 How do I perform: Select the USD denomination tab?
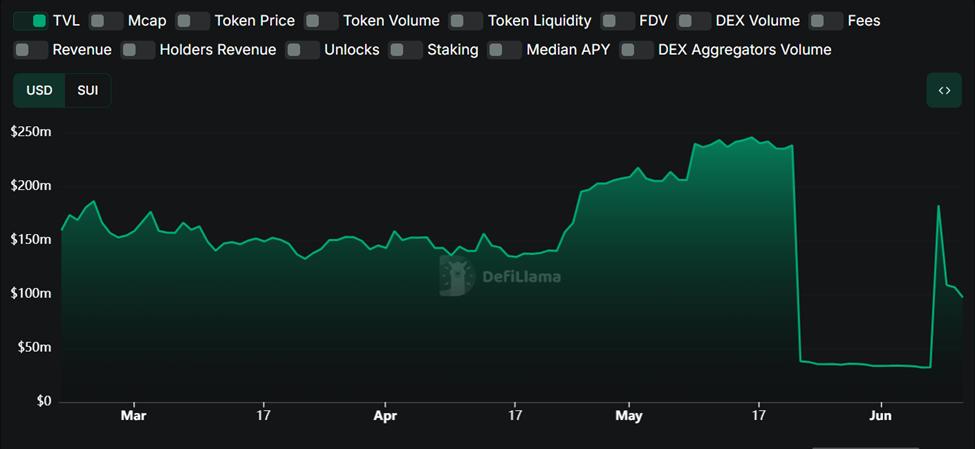[39, 90]
